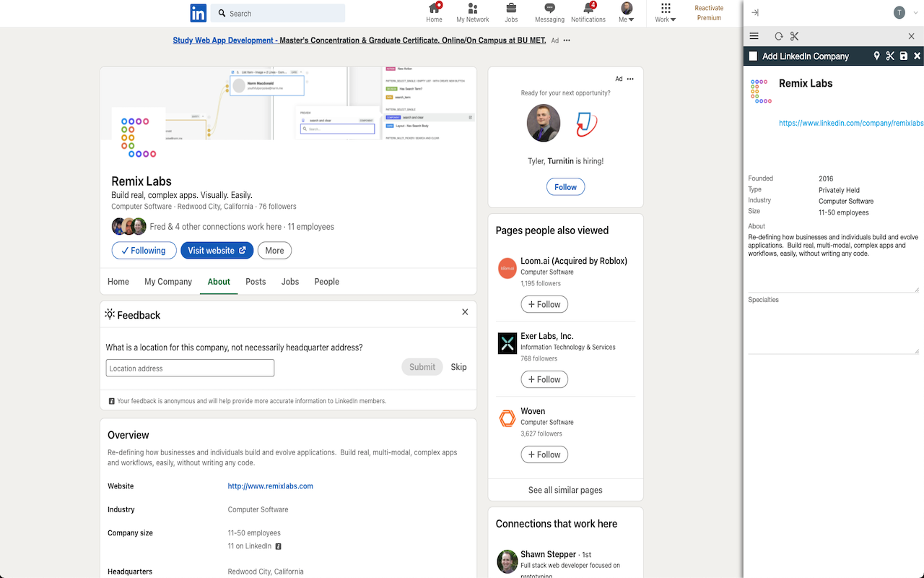Follow Exer Labs, Inc.
The height and width of the screenshot is (578, 924).
(x=544, y=379)
